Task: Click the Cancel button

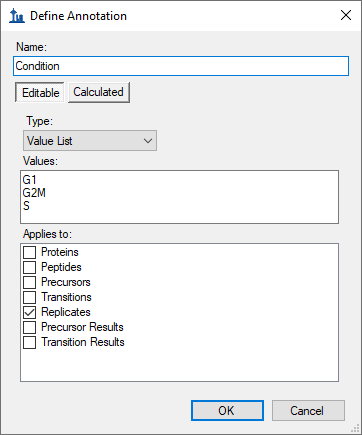Action: pos(308,411)
